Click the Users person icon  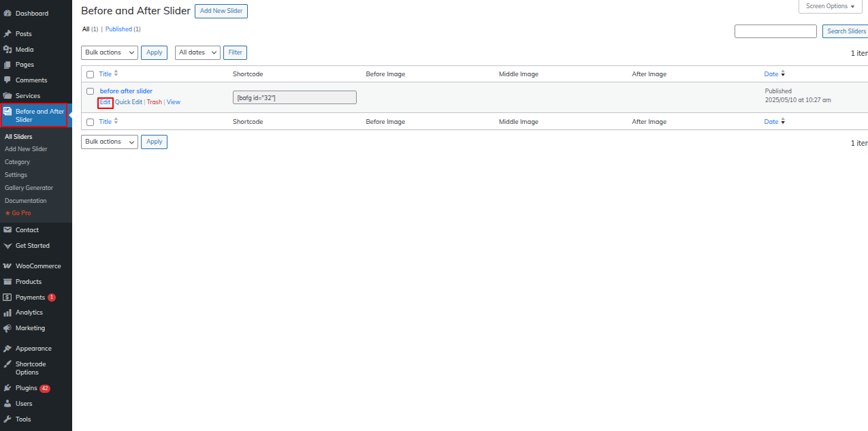pyautogui.click(x=7, y=404)
